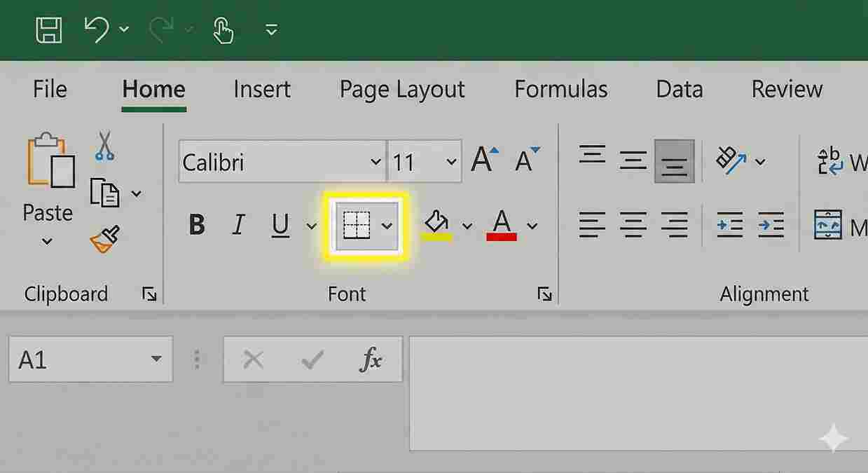Click the Insert Function fx icon
868x473 pixels.
click(x=371, y=360)
